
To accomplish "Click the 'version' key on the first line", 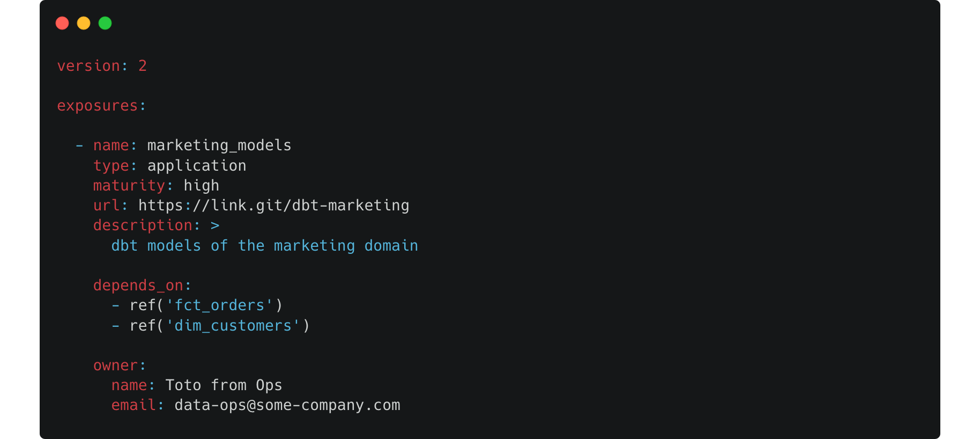I will [x=88, y=66].
